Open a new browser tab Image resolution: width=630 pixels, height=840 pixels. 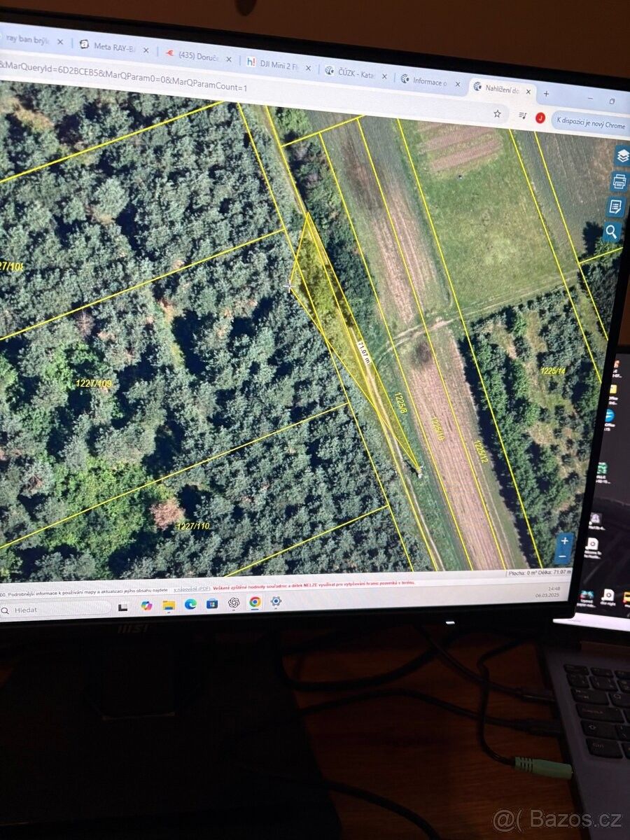[x=546, y=94]
